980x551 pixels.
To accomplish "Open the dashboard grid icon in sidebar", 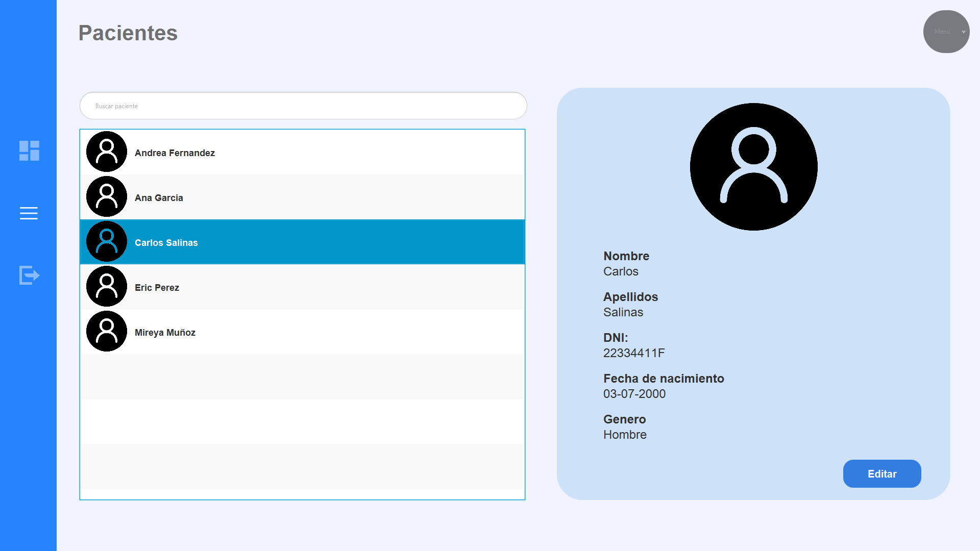I will [29, 151].
